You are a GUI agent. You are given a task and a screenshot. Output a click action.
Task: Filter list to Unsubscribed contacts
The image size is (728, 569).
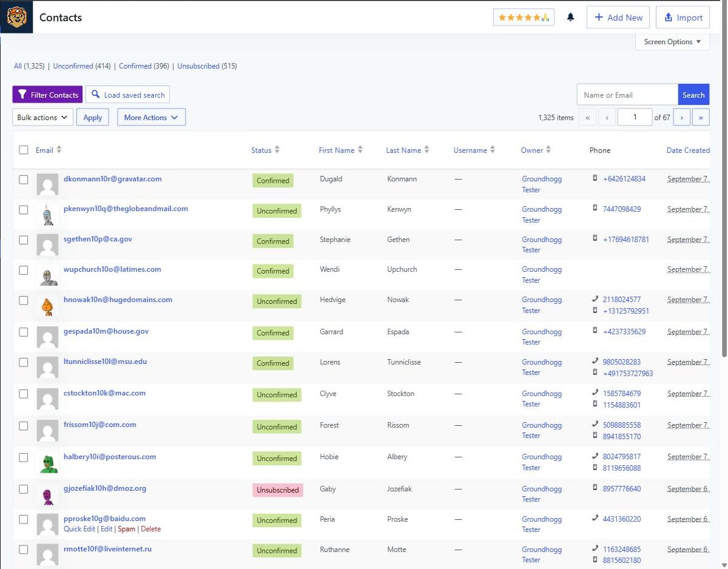coord(198,66)
